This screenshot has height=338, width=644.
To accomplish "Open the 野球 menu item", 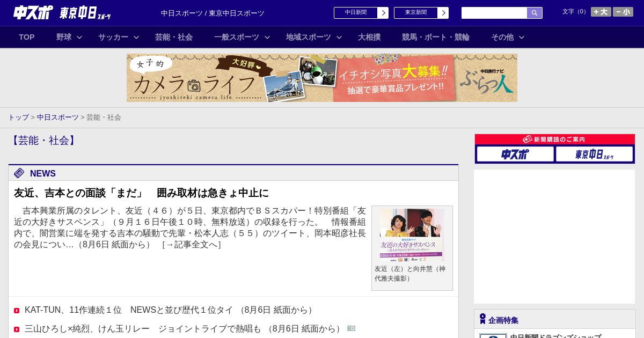I will pos(64,37).
